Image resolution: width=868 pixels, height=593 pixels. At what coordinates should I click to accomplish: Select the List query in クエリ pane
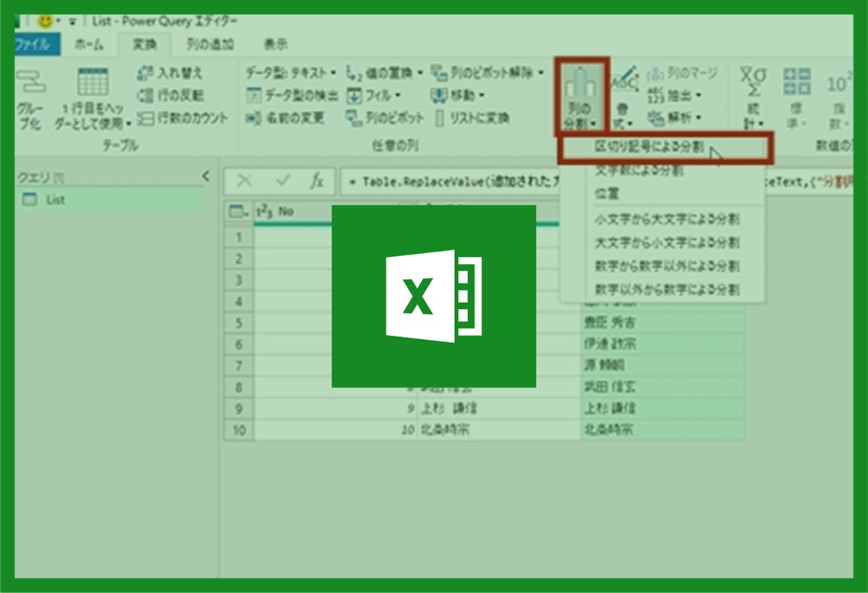pyautogui.click(x=55, y=200)
